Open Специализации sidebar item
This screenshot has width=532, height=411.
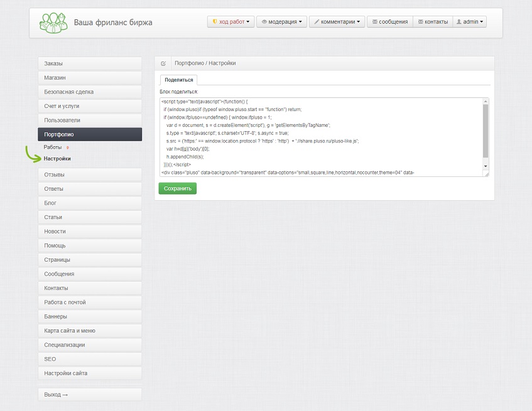pos(90,345)
